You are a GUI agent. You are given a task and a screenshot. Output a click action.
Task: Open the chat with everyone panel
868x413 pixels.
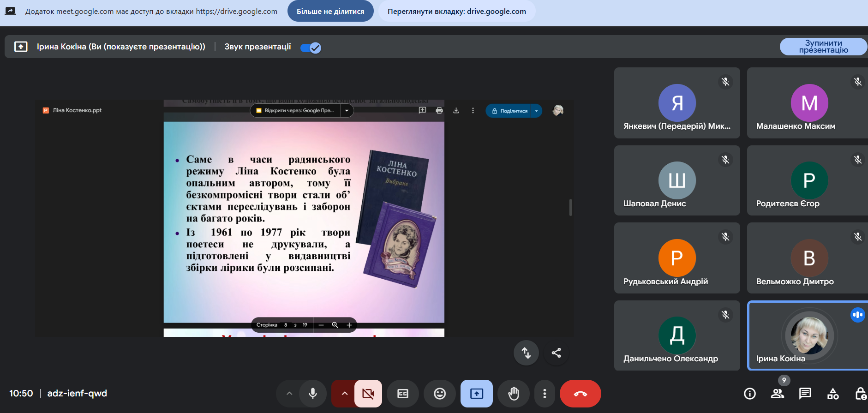click(805, 394)
